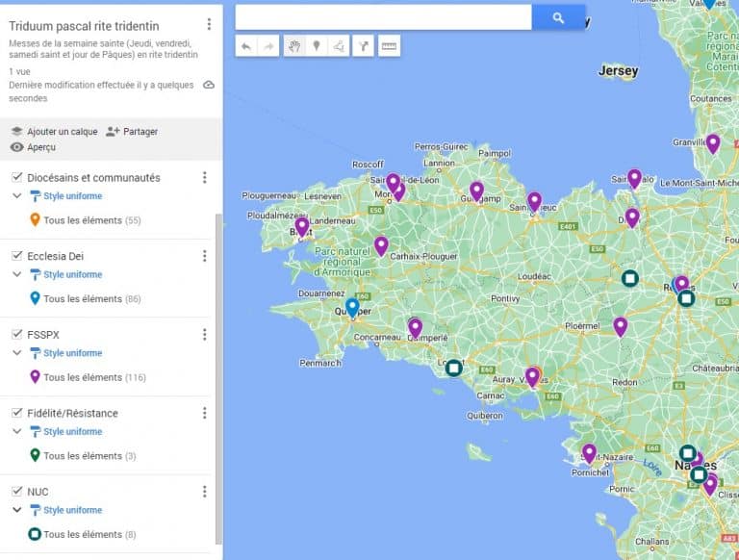The width and height of the screenshot is (739, 560).
Task: Click the teal square marker west of Rennes
Action: (630, 278)
